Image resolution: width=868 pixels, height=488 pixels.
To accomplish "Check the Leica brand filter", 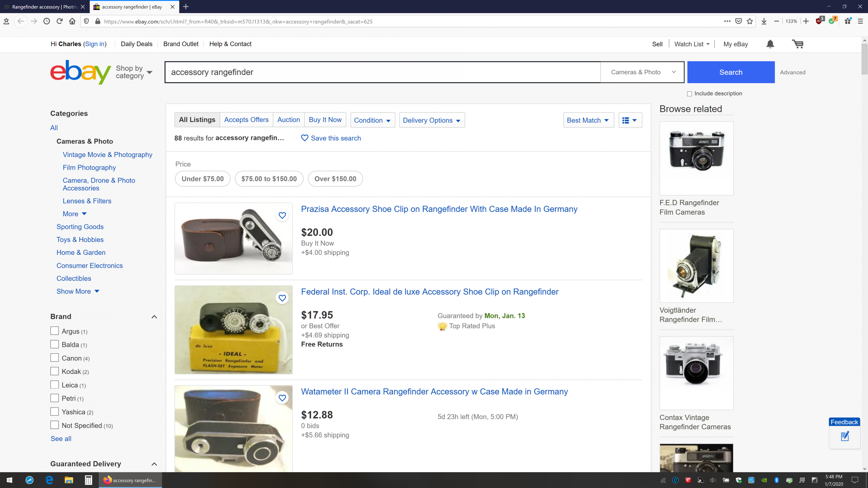I will [54, 385].
